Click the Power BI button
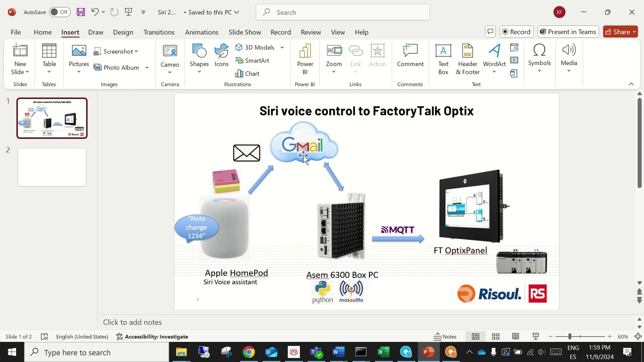Viewport: 644px width, 362px height. [x=305, y=59]
